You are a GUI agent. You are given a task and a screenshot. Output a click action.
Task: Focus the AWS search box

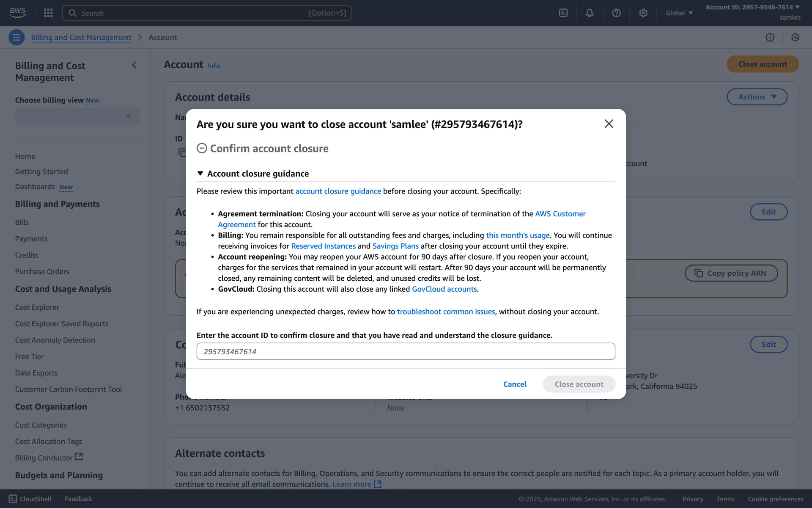(x=206, y=13)
